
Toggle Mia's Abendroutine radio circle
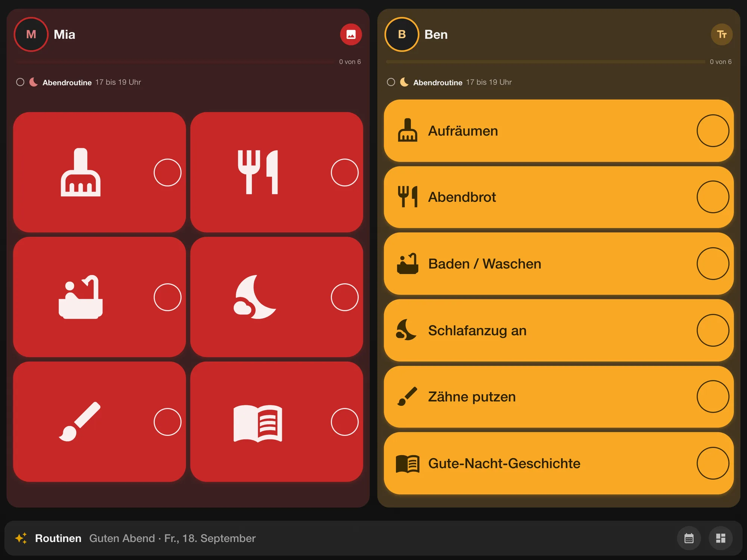coord(20,82)
